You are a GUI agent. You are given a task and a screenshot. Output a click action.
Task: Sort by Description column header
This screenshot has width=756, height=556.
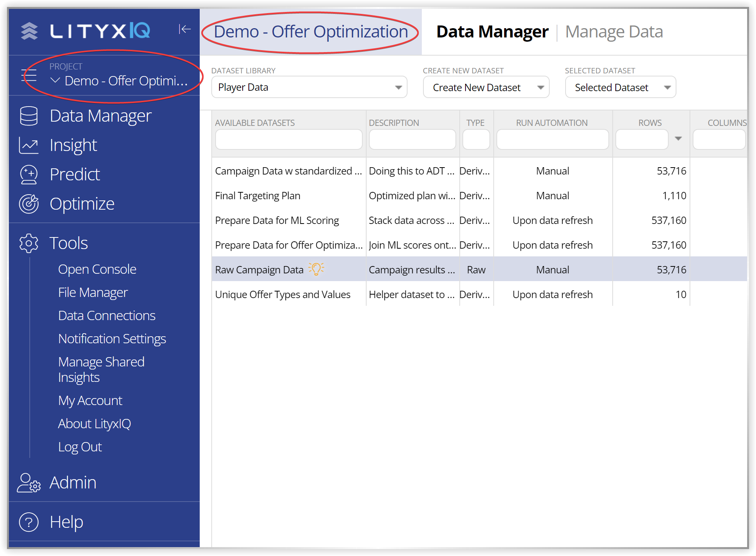coord(394,123)
